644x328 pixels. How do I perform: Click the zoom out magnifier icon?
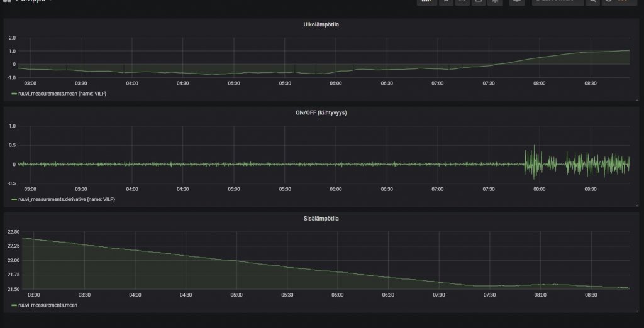point(592,2)
